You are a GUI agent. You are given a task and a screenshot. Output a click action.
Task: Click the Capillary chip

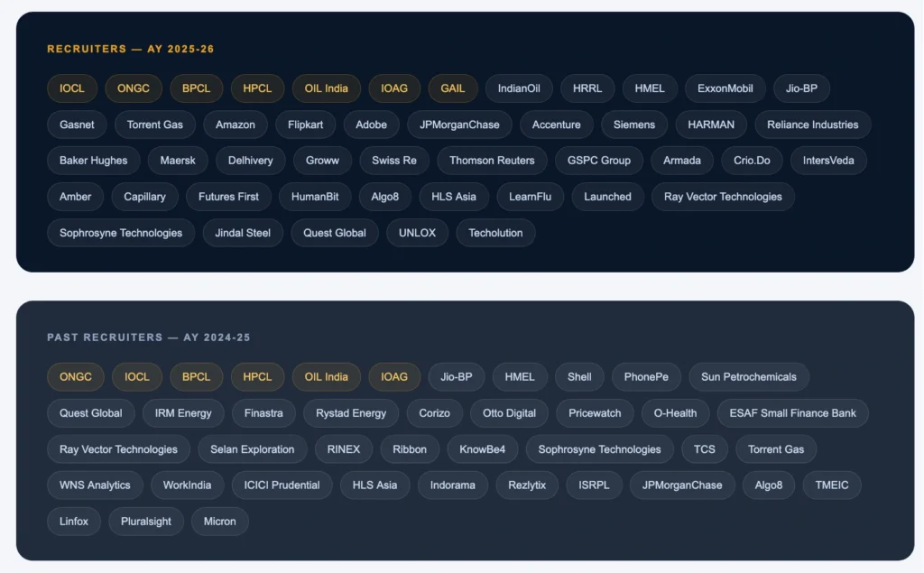[144, 197]
